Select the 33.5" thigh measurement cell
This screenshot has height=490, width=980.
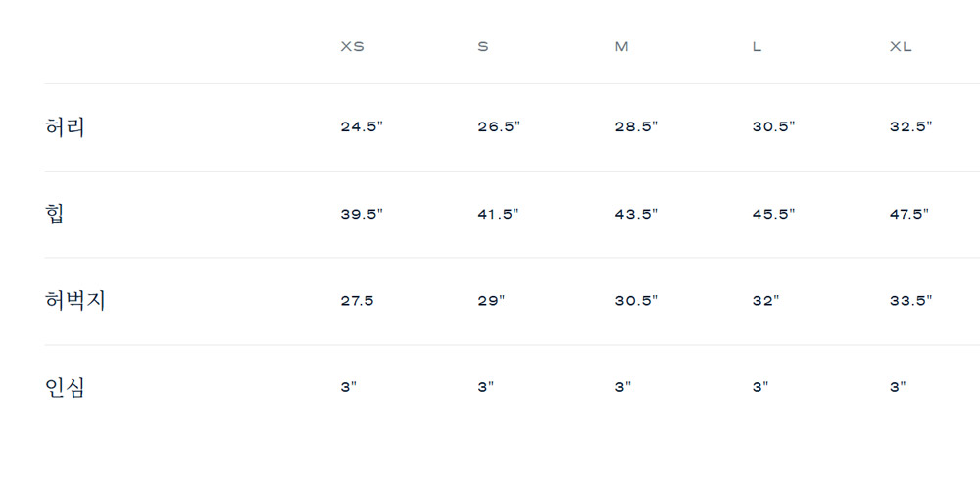pos(910,301)
